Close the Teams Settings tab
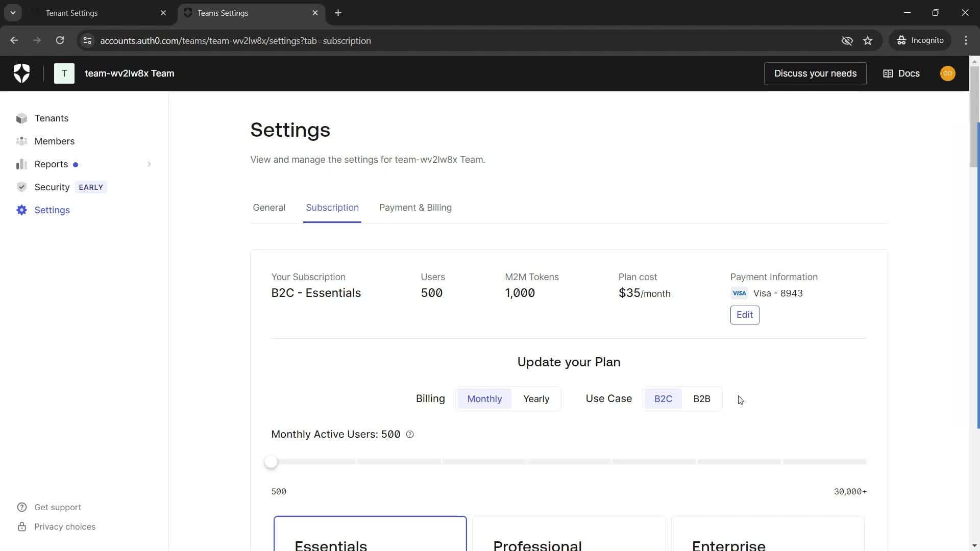This screenshot has height=551, width=980. (x=315, y=13)
